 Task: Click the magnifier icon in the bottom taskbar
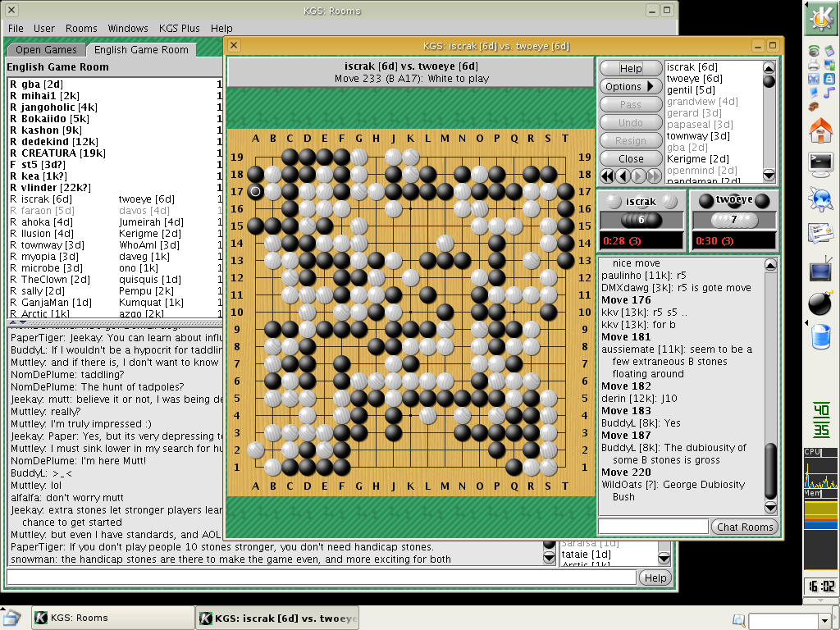tap(738, 620)
